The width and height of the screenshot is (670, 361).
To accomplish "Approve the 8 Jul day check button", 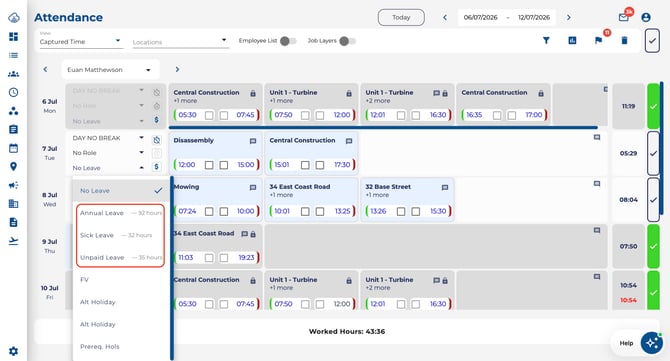I will pos(653,200).
